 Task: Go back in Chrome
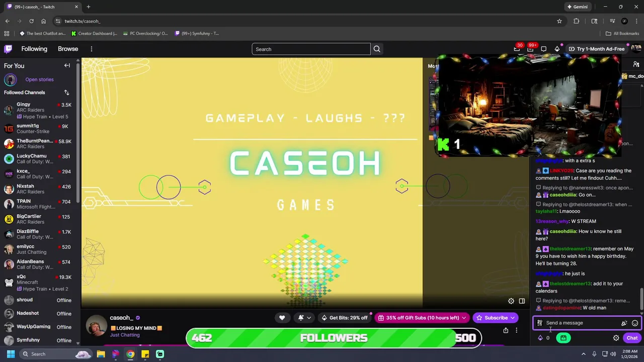point(7,21)
